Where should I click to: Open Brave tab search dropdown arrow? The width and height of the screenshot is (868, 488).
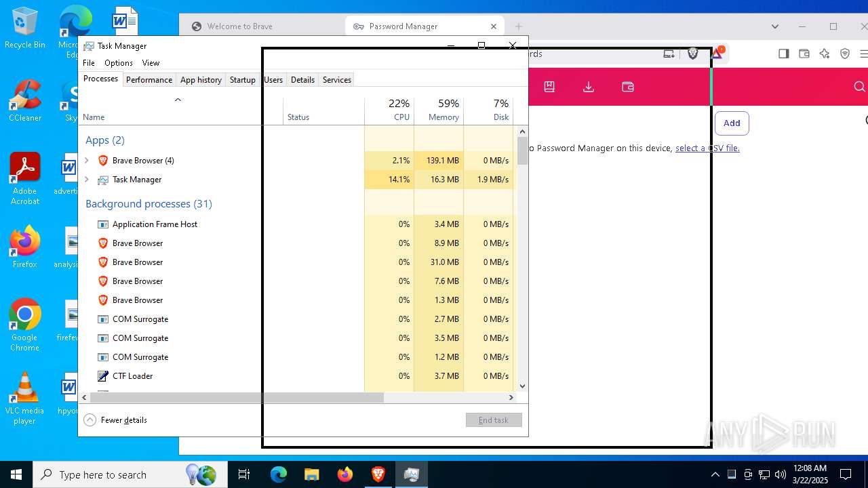pos(775,26)
